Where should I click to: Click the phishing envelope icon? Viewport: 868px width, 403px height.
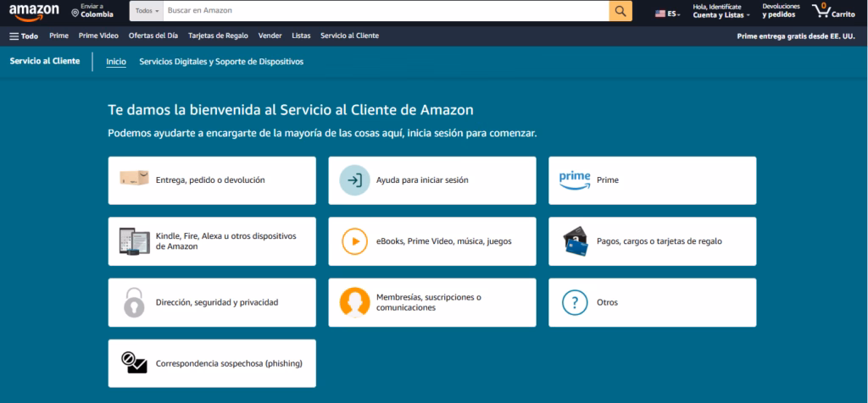click(x=134, y=362)
